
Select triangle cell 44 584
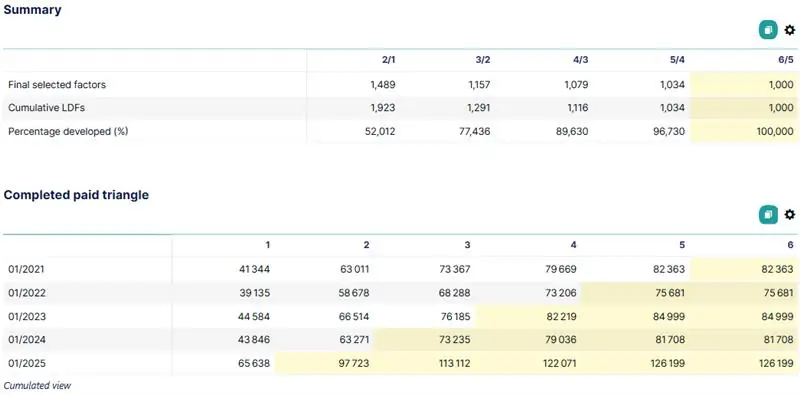pyautogui.click(x=255, y=316)
